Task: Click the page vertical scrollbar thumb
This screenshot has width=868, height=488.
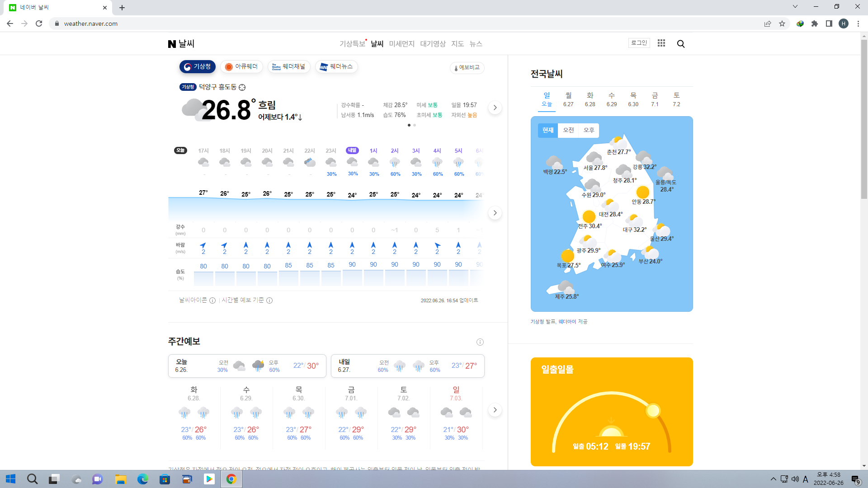Action: (x=864, y=120)
